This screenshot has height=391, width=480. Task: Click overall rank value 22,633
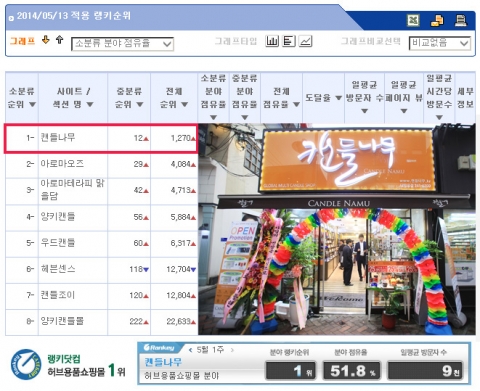point(178,321)
